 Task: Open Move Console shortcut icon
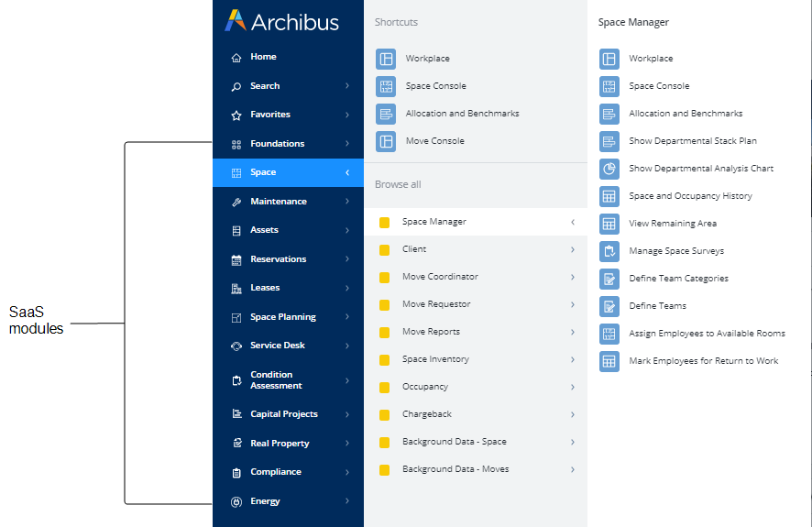click(386, 141)
